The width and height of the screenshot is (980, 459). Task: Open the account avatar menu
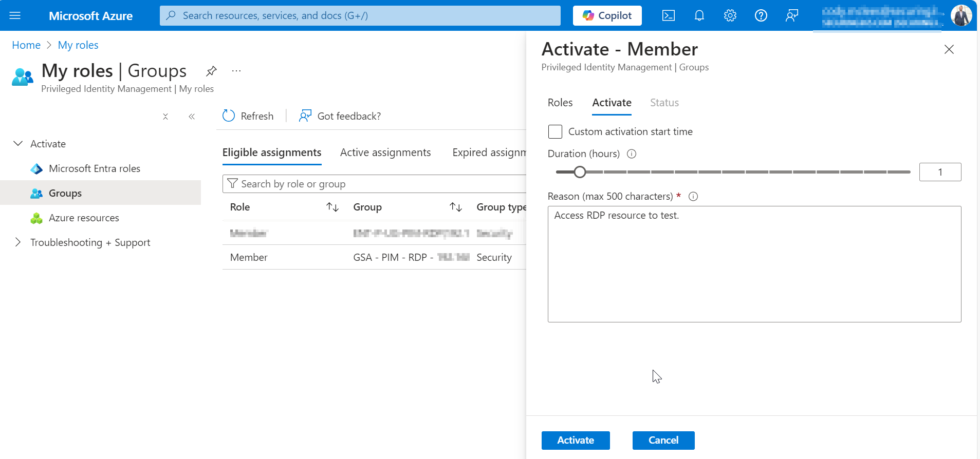pyautogui.click(x=961, y=15)
